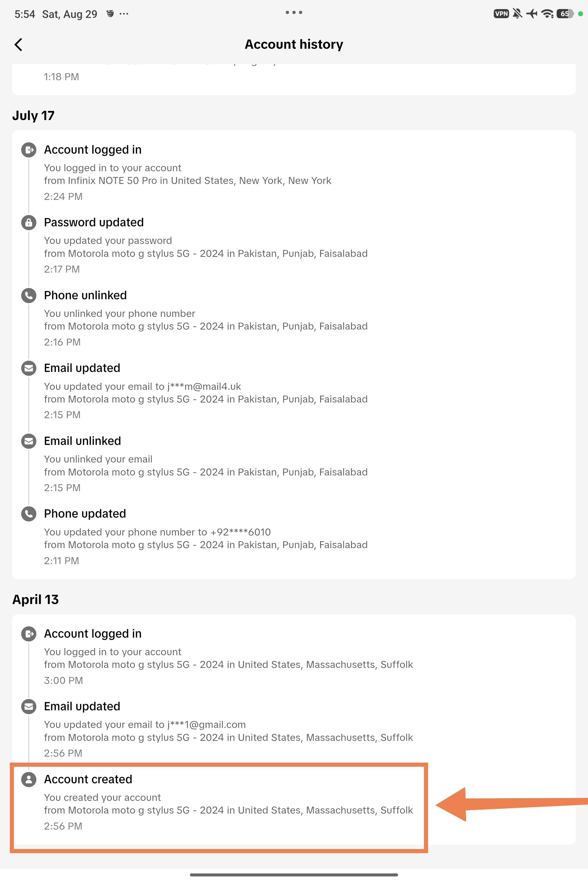Tap envelope icon beside Email unlinked
The width and height of the screenshot is (588, 881).
(x=29, y=441)
